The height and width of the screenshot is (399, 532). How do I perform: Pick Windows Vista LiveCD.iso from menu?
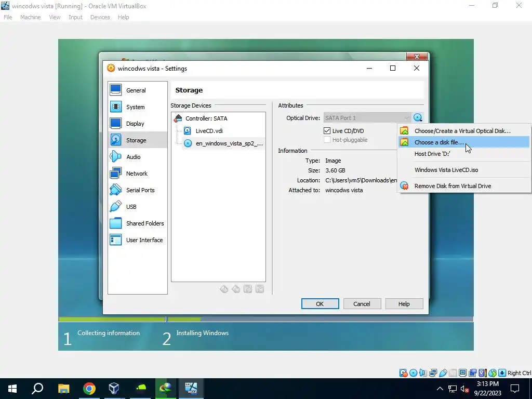point(464,170)
